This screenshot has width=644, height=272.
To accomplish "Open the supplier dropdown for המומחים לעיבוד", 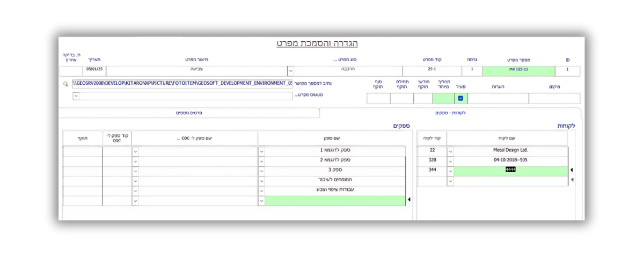I will [x=261, y=181].
